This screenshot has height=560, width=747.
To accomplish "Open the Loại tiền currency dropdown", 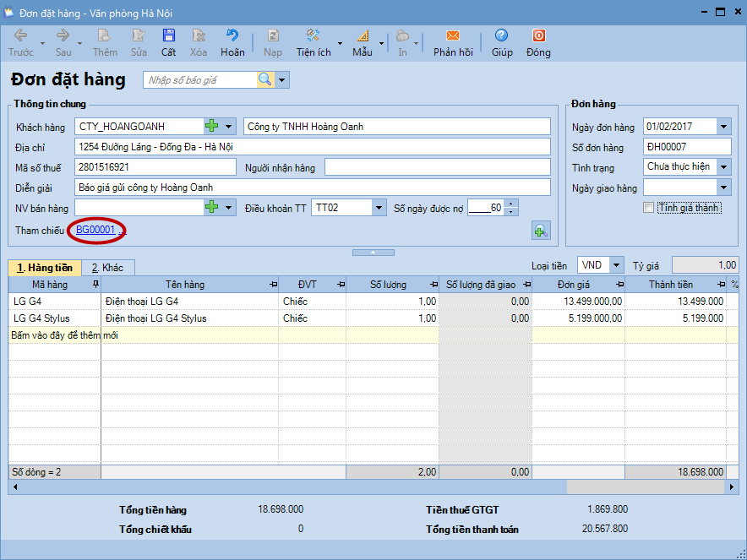I will point(617,265).
